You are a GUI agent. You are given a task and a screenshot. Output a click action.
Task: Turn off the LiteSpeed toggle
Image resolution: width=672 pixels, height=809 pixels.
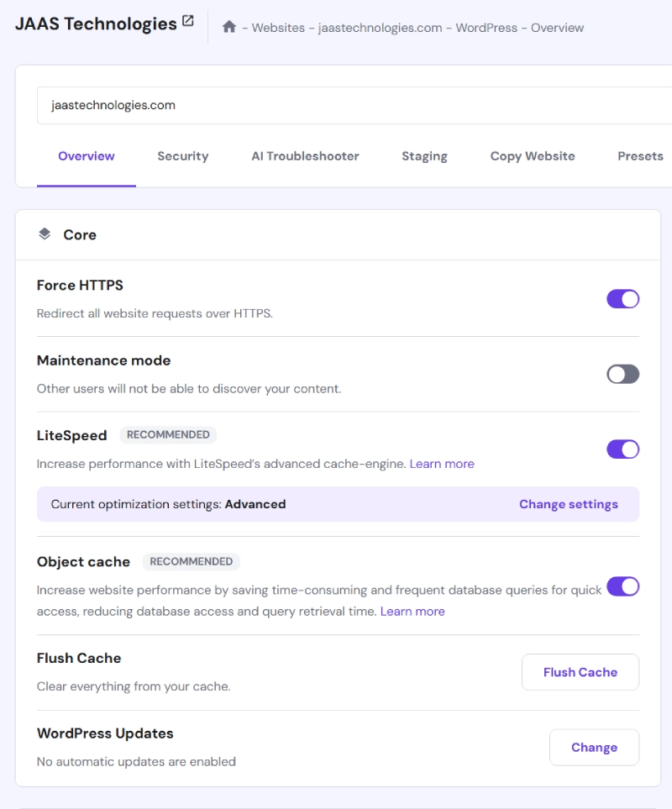[622, 449]
